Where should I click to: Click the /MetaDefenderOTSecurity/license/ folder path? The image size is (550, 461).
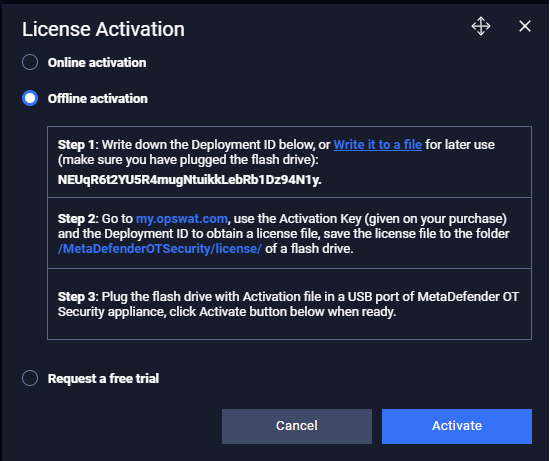pyautogui.click(x=160, y=249)
